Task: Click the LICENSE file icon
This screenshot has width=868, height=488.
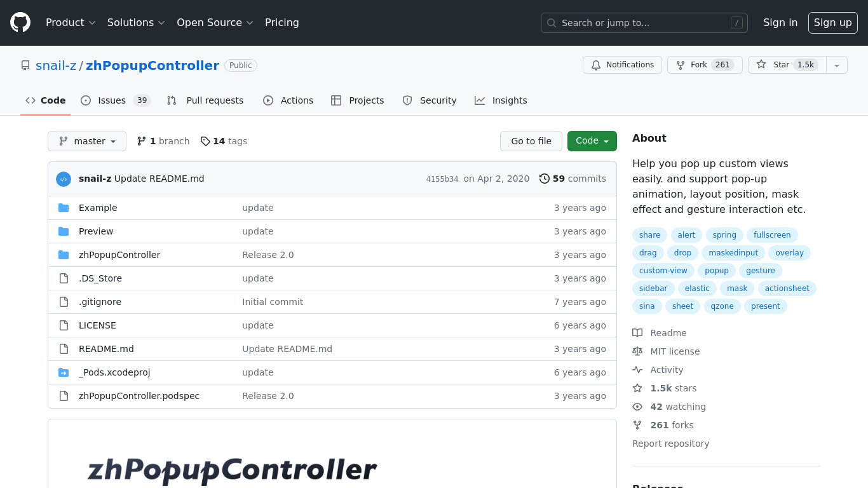Action: point(64,325)
